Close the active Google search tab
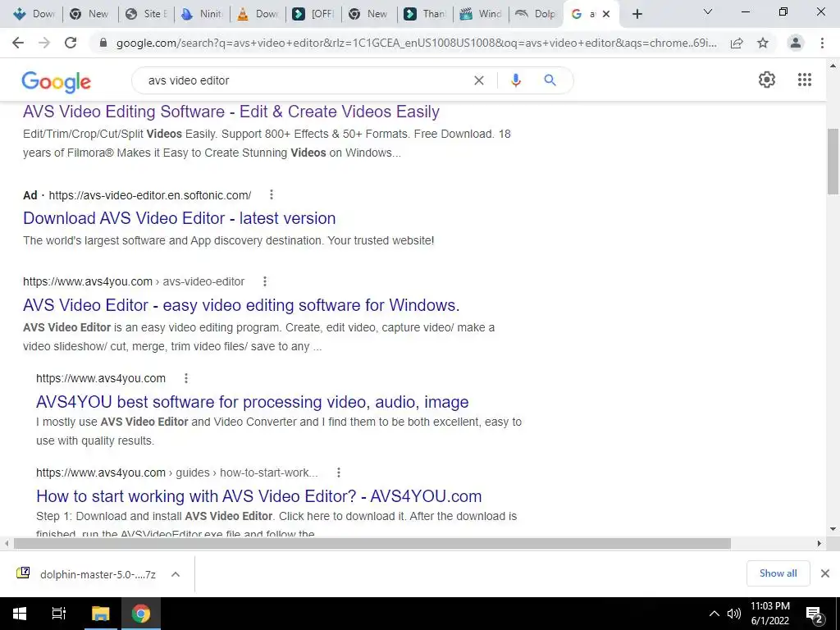 click(x=606, y=14)
